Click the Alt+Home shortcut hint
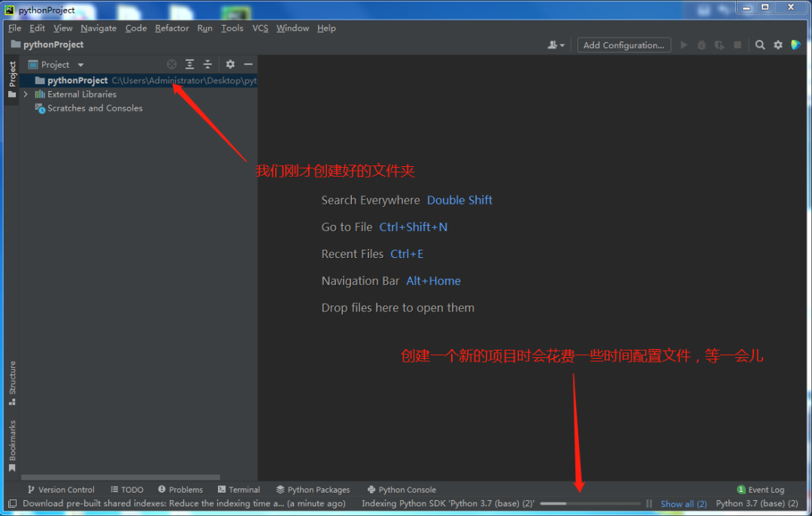This screenshot has width=812, height=516. point(434,281)
